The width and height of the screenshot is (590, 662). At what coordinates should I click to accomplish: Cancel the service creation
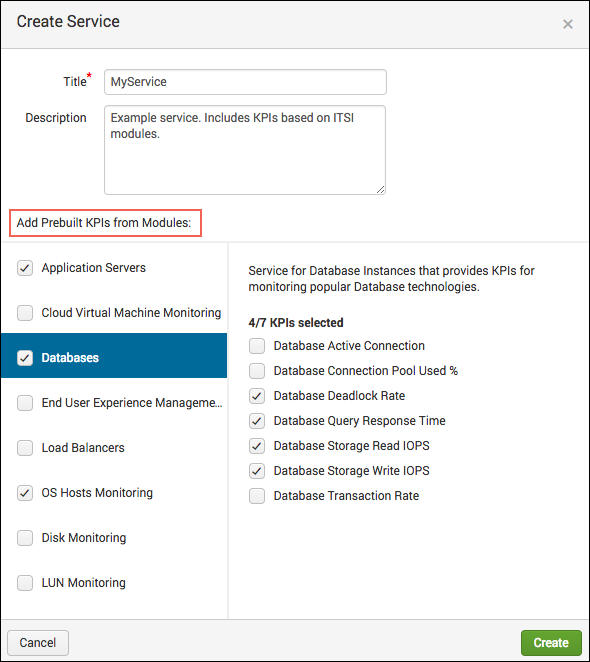(x=38, y=643)
